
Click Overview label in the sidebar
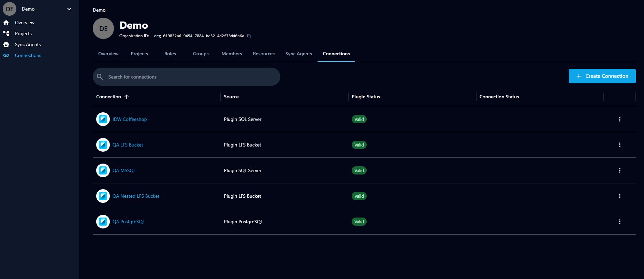coord(25,23)
